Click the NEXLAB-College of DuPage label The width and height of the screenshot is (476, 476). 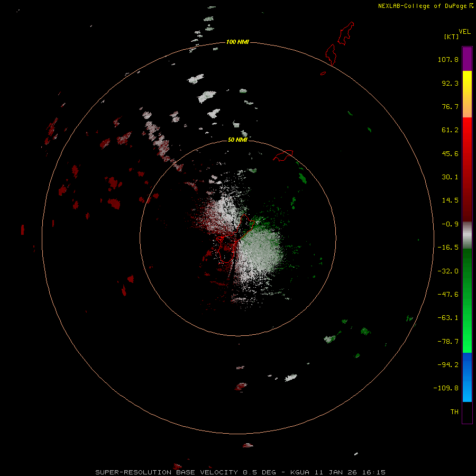pos(423,6)
